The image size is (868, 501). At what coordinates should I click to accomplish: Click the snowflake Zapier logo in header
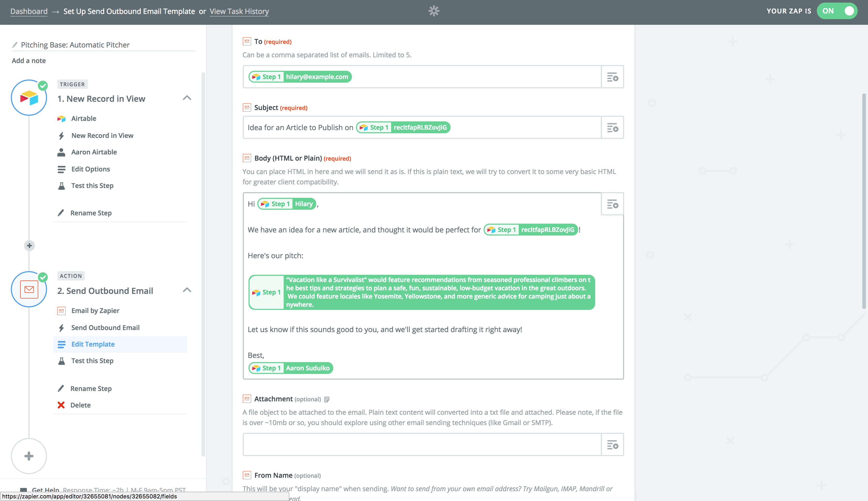pos(434,11)
